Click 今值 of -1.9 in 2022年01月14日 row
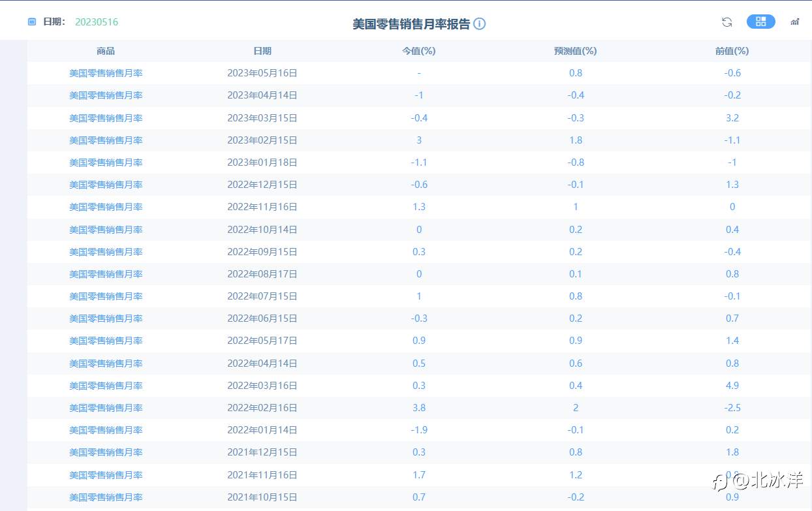Image resolution: width=812 pixels, height=511 pixels. tap(419, 430)
